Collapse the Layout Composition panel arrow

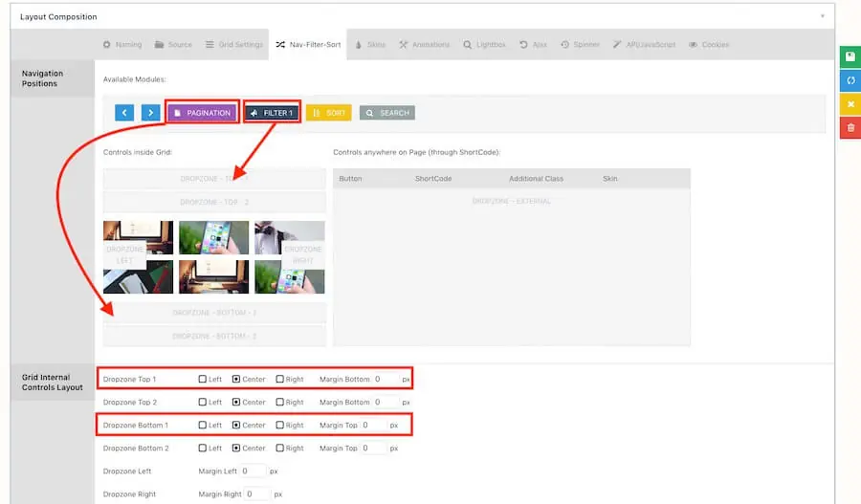click(x=822, y=16)
